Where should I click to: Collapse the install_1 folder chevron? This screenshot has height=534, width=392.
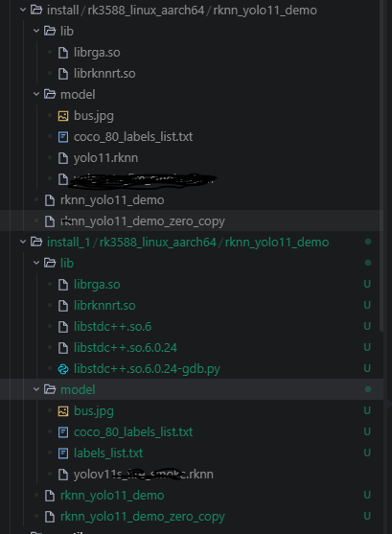coord(23,243)
